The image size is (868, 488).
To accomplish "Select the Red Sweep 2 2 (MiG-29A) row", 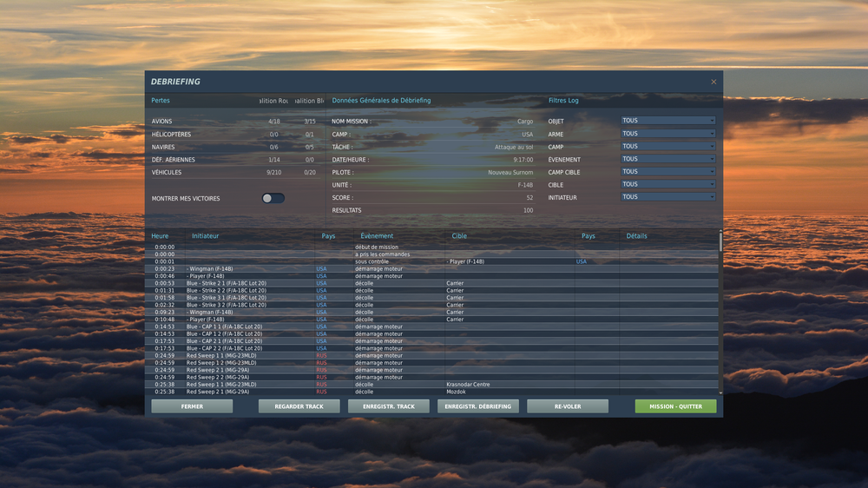I will [431, 377].
